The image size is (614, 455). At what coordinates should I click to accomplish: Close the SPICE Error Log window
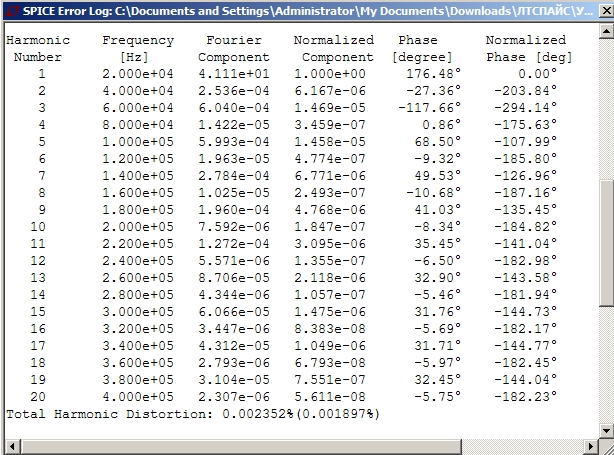pyautogui.click(x=606, y=11)
